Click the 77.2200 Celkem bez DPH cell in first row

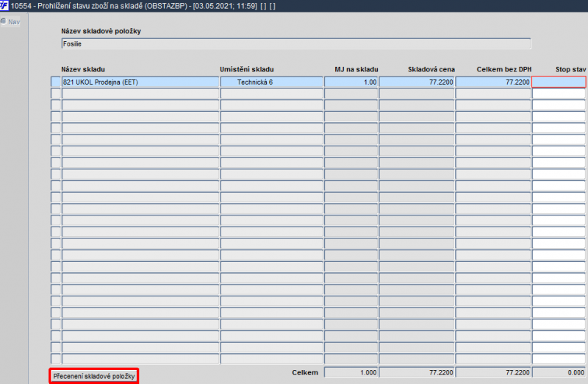[x=493, y=82]
